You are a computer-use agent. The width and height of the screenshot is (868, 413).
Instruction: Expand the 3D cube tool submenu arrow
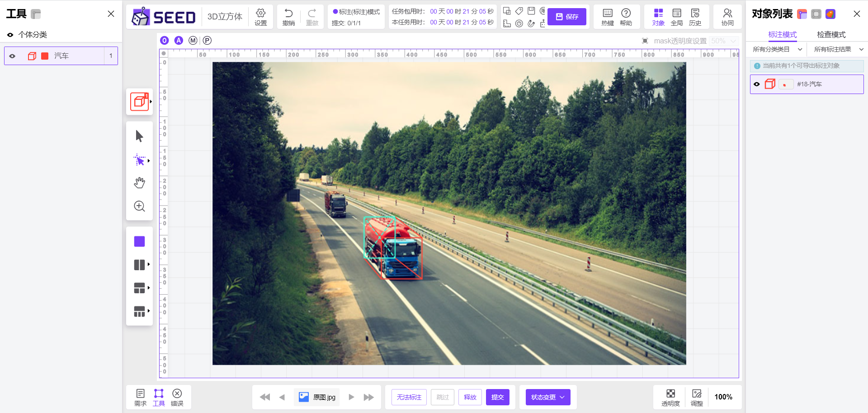click(x=151, y=102)
